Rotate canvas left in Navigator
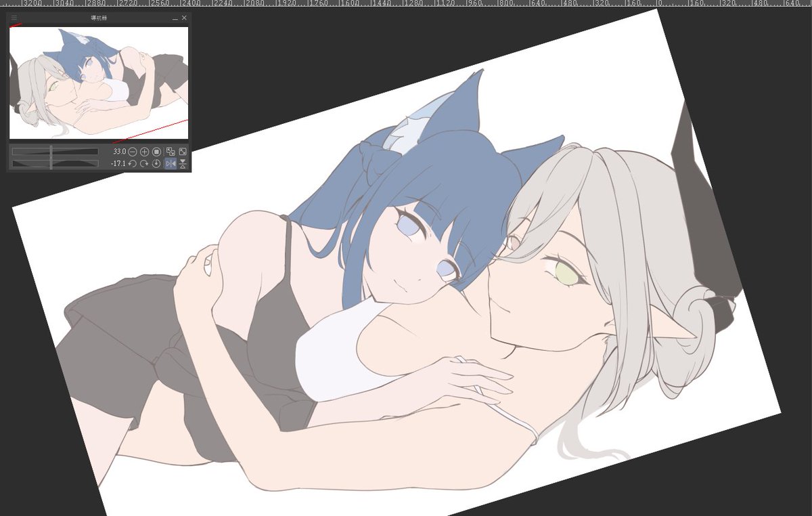 tap(132, 163)
